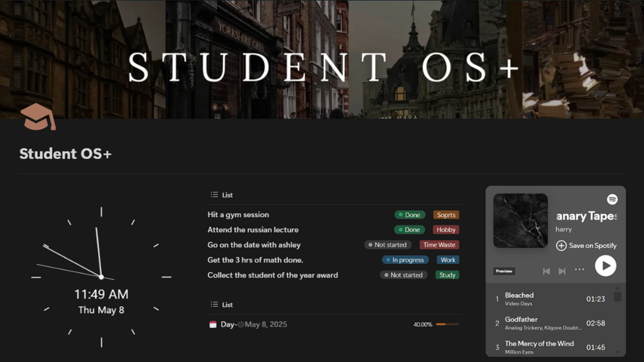Viewport: 644px width, 362px height.
Task: Click the Work tag
Action: (448, 260)
